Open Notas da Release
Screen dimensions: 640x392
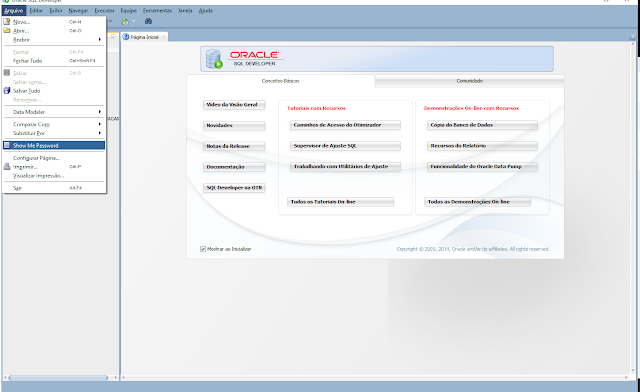[x=234, y=146]
